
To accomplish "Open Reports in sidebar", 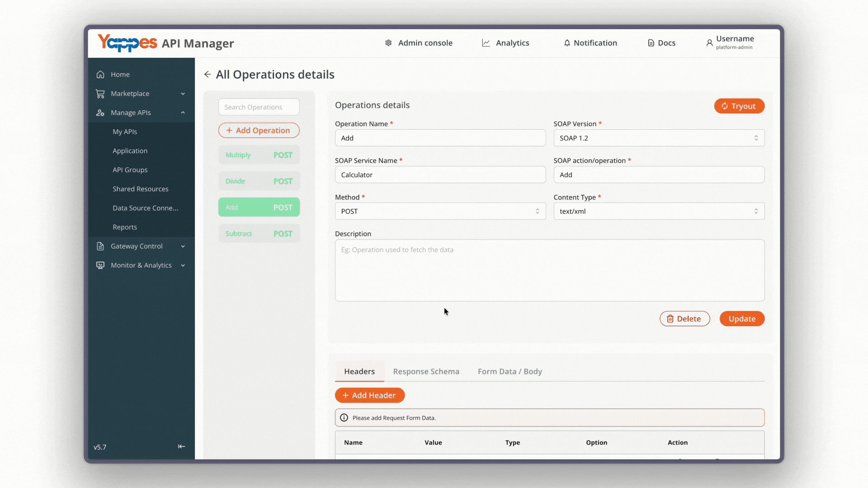I will (125, 227).
